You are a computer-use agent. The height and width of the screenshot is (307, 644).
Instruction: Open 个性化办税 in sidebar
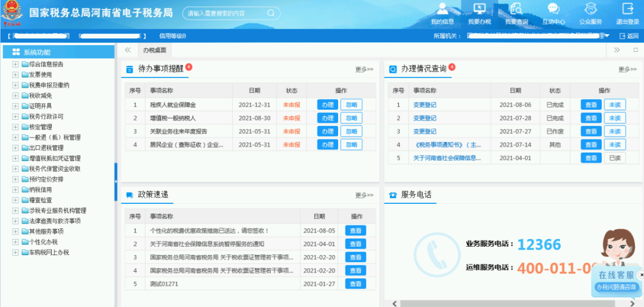[43, 242]
